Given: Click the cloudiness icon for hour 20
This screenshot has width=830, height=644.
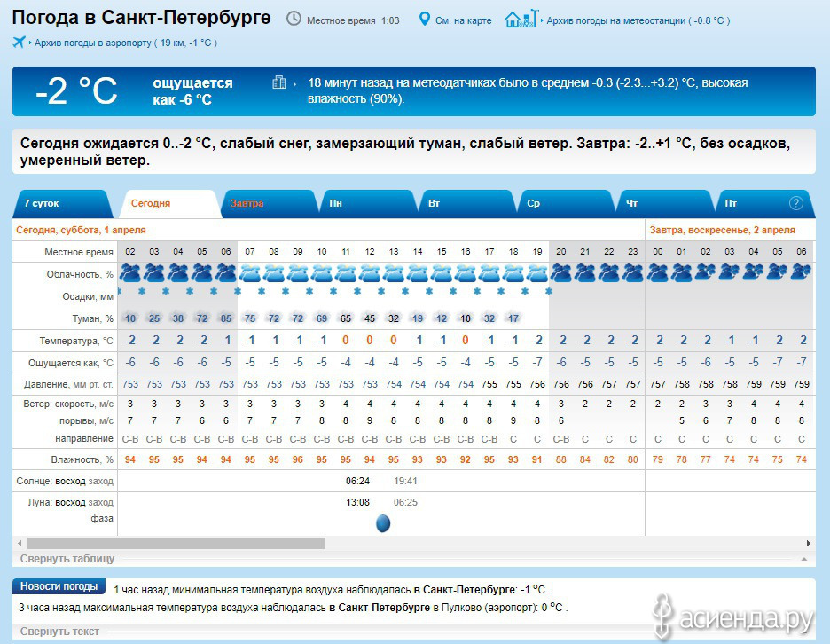Looking at the screenshot, I should (561, 272).
